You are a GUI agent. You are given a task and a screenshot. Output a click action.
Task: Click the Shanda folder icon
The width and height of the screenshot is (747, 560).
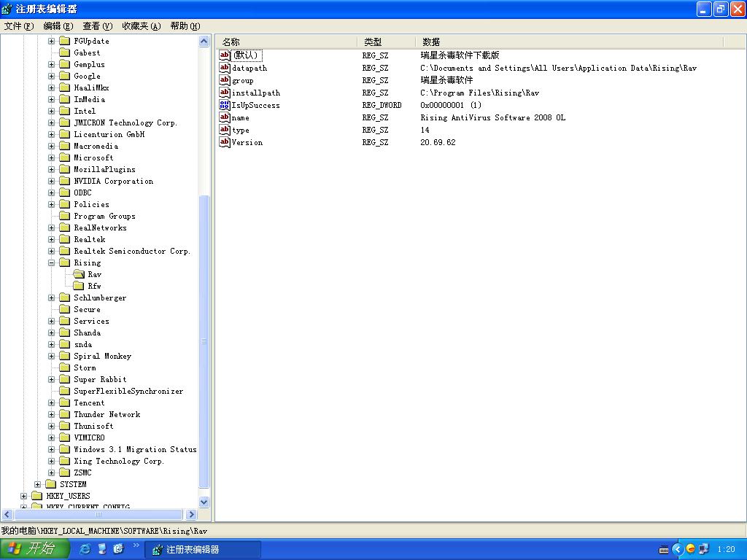pos(65,332)
